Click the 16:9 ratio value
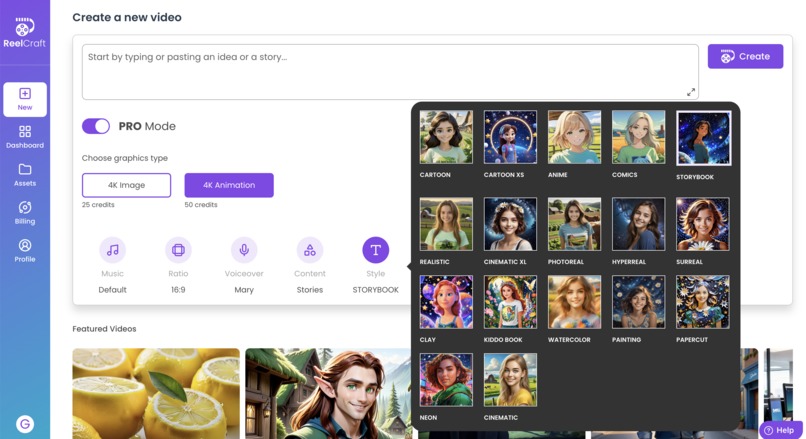 pos(178,290)
